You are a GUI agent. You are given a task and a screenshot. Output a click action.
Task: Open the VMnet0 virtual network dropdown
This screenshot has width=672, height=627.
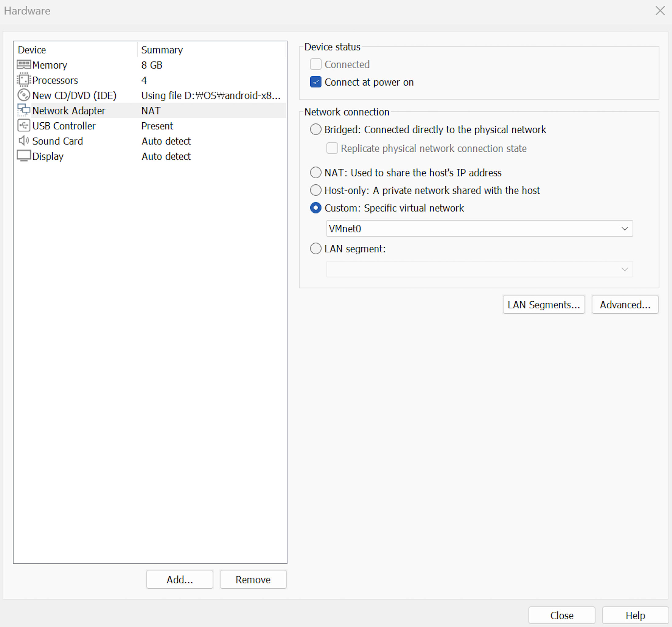(x=479, y=229)
